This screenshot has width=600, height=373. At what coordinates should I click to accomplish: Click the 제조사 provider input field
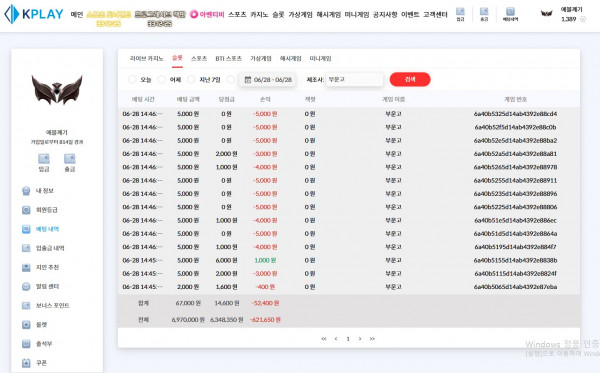(354, 80)
